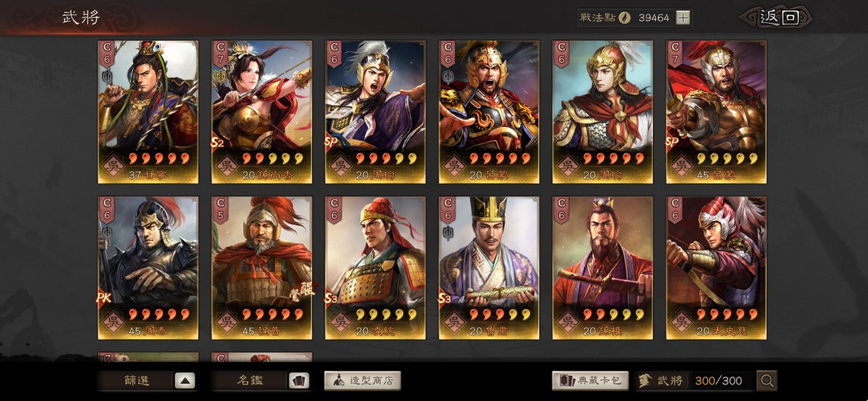Open the 魯肅 general card

tap(489, 267)
